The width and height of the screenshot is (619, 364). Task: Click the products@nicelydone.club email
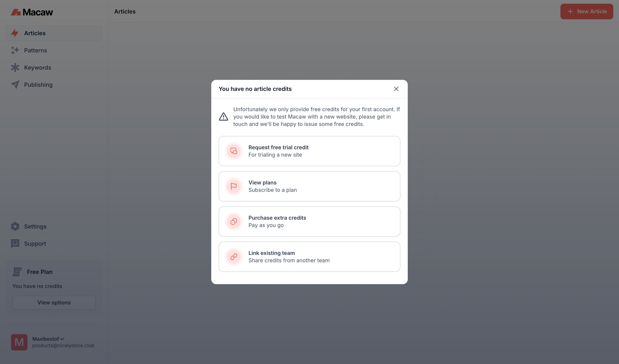[63, 345]
